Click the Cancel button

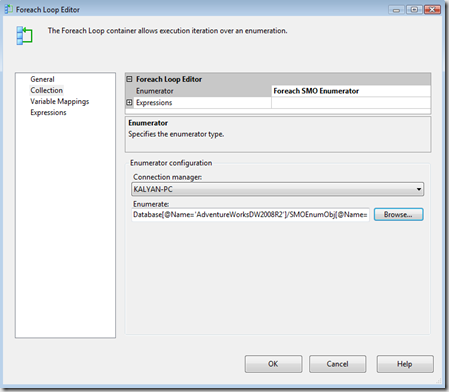coord(337,364)
